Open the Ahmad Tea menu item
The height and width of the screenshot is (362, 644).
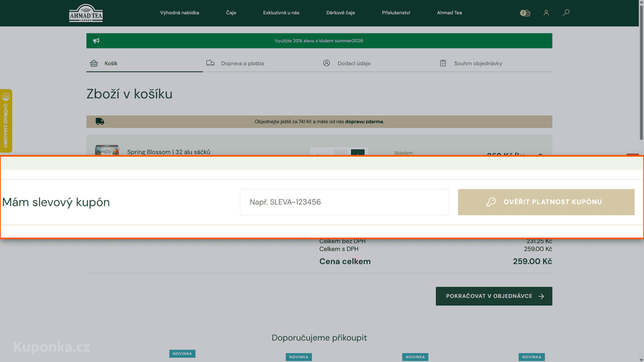click(x=449, y=13)
